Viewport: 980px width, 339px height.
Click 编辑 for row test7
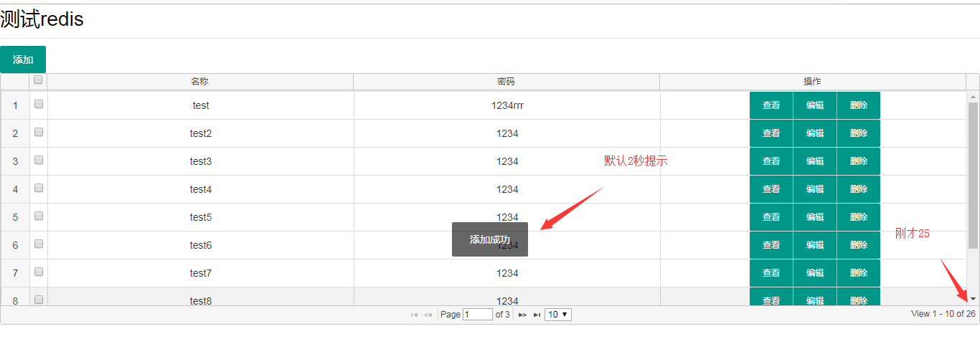pyautogui.click(x=815, y=273)
